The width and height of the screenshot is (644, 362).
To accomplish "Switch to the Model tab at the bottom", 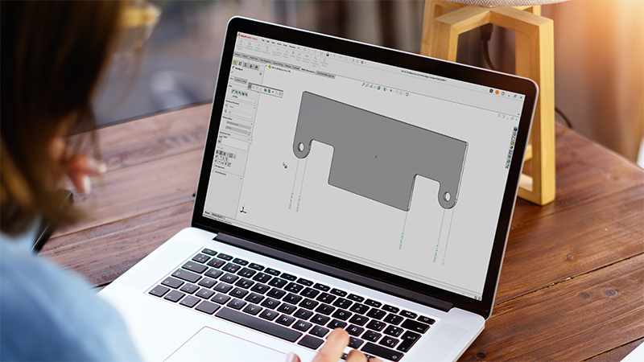I will (x=208, y=213).
